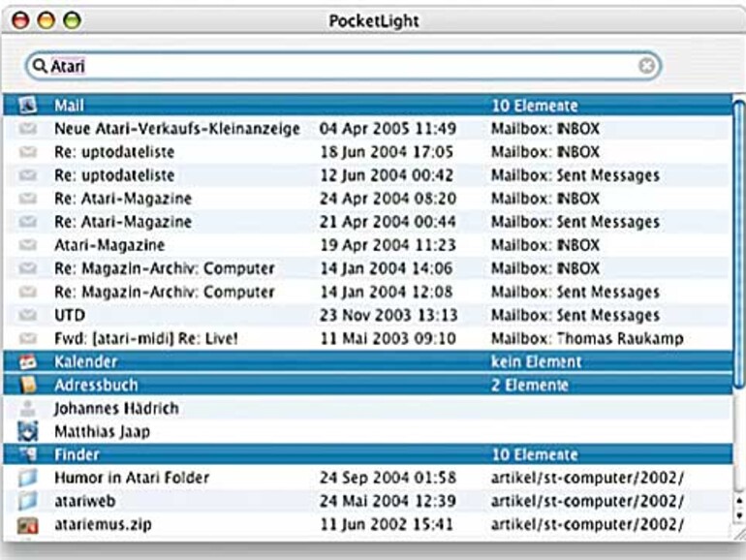Click envelope icon of 21 Apr 2004 mail
This screenshot has height=560, width=746.
27,221
